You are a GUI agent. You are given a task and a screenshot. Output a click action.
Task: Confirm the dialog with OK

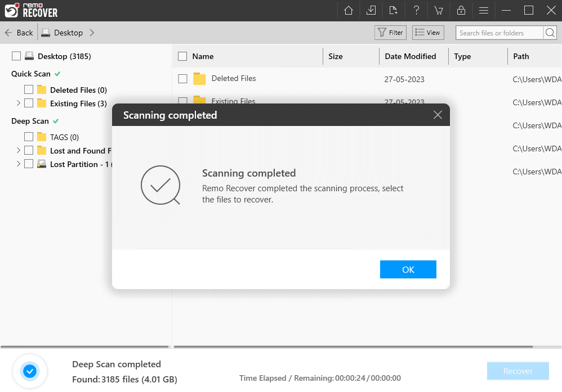click(408, 269)
